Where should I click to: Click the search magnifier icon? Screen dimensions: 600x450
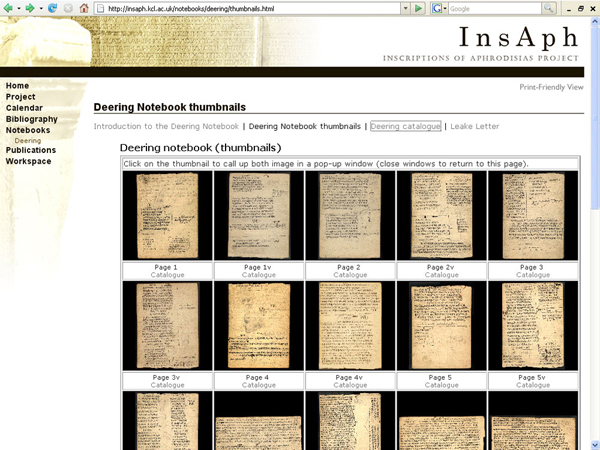coord(548,8)
